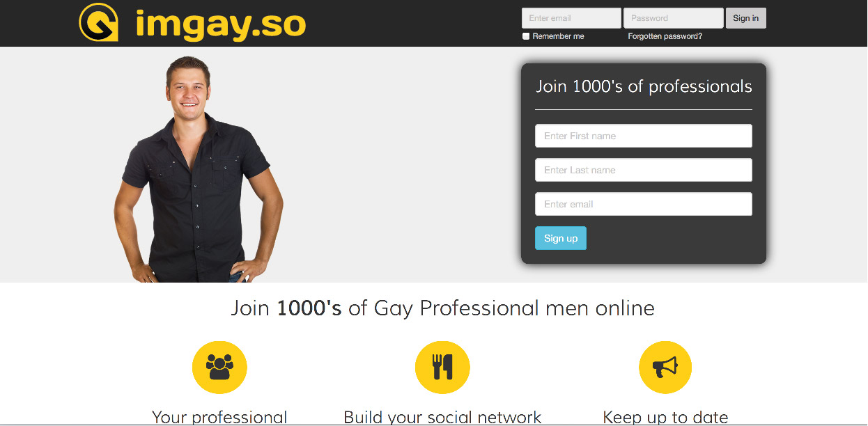Click the yellow imgay.so logo icon
Viewport: 868px width, 426px height.
(99, 22)
